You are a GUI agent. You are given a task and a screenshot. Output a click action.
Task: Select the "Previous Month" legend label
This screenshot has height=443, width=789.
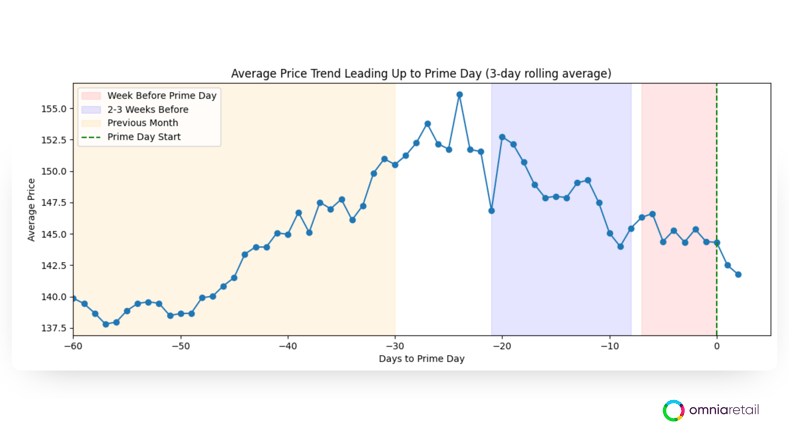(143, 123)
